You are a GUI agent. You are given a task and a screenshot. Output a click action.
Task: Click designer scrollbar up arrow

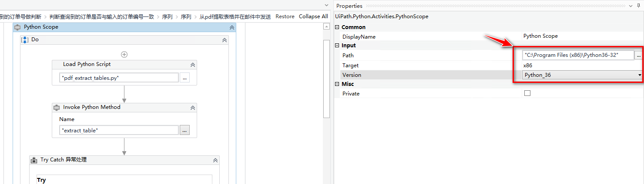326,26
